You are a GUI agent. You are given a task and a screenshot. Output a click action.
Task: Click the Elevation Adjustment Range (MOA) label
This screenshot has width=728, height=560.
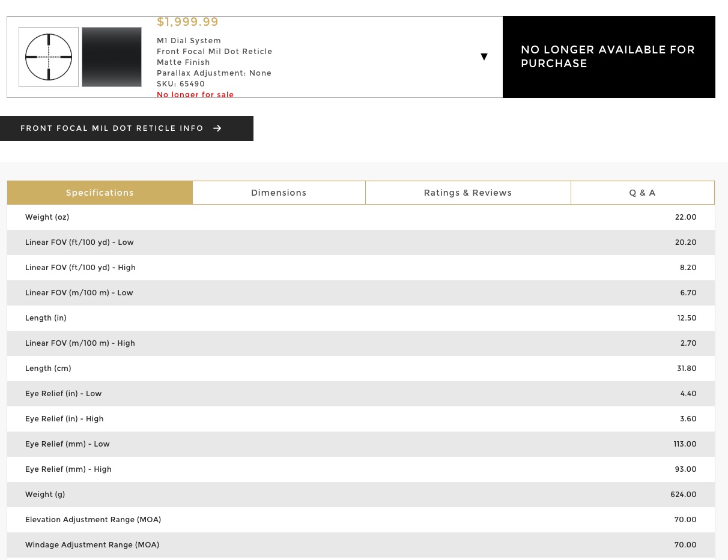(x=93, y=520)
